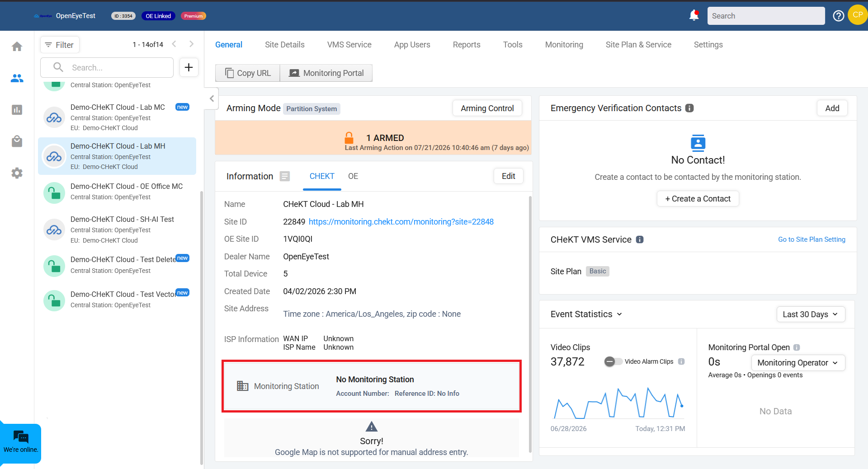Open the Settings tab
Screen dimensions: 868x469
[x=708, y=45]
